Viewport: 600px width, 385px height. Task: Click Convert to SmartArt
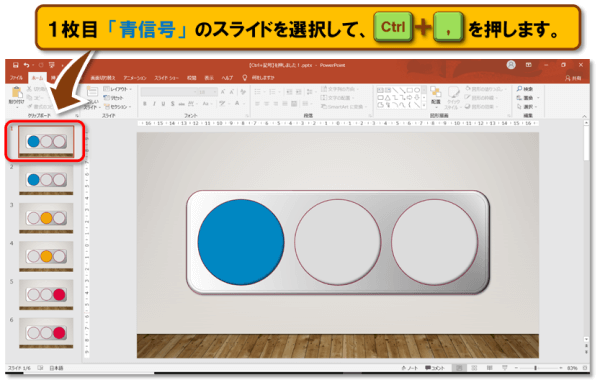(x=344, y=107)
